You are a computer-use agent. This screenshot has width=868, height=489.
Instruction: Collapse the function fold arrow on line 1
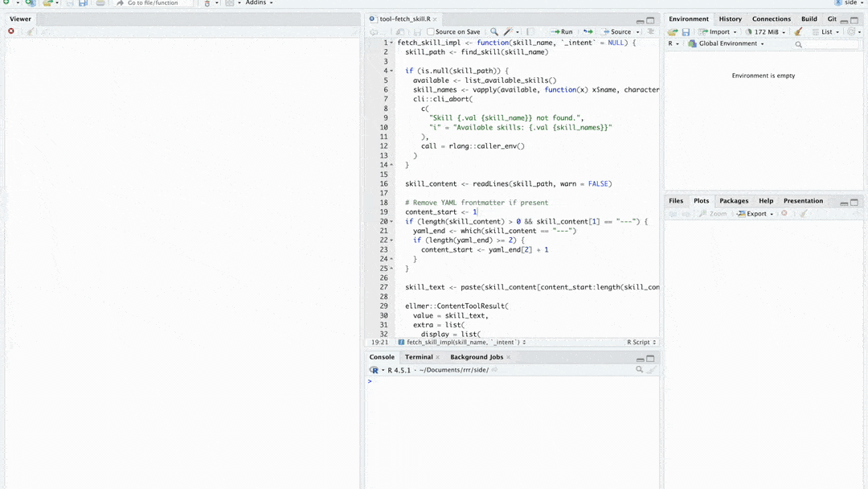point(391,43)
